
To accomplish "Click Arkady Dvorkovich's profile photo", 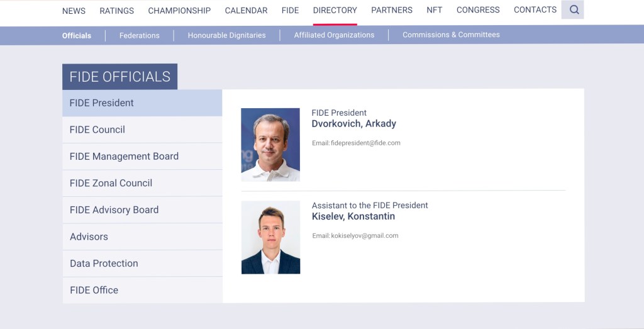I will coord(270,145).
